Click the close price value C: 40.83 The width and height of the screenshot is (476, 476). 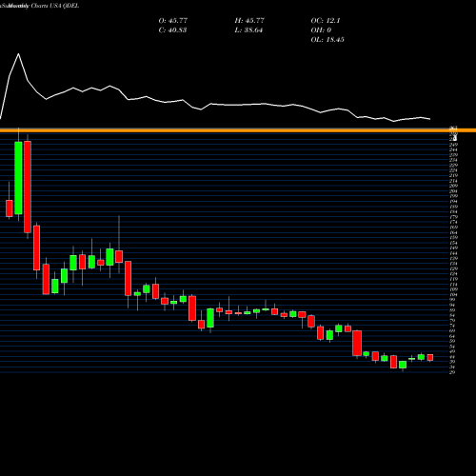(172, 30)
